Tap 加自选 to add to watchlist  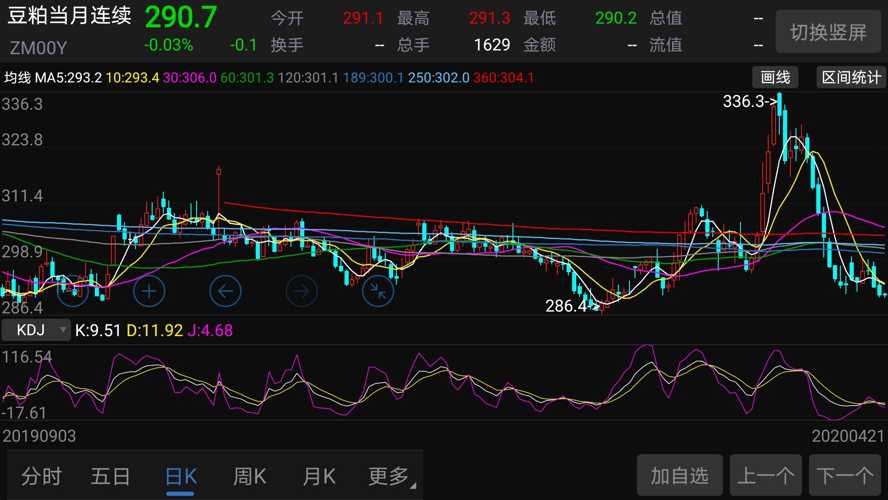680,476
